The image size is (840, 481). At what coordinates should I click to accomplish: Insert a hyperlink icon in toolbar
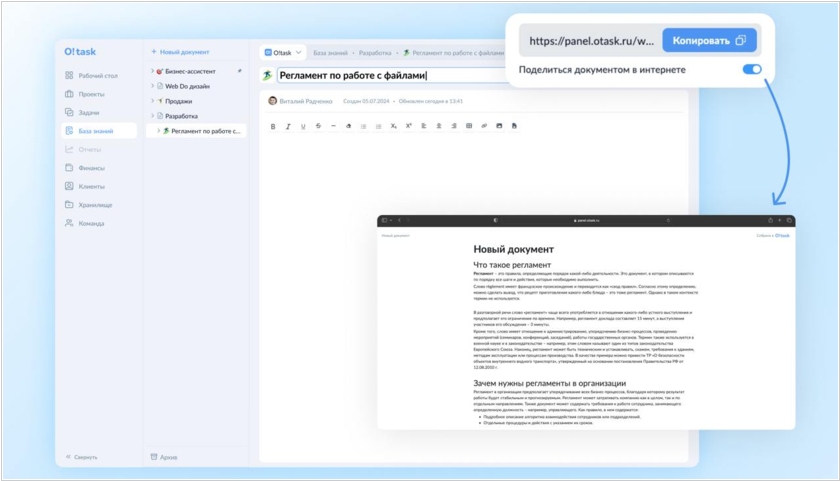click(x=484, y=126)
